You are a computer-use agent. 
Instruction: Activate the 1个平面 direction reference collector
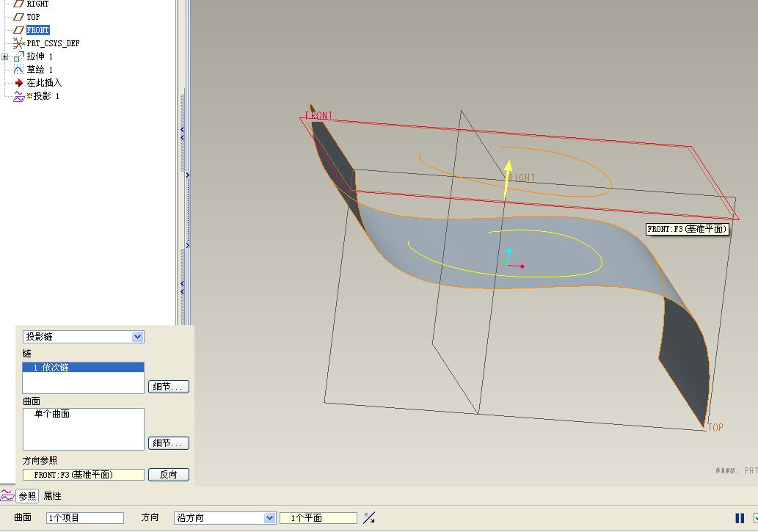[x=318, y=518]
